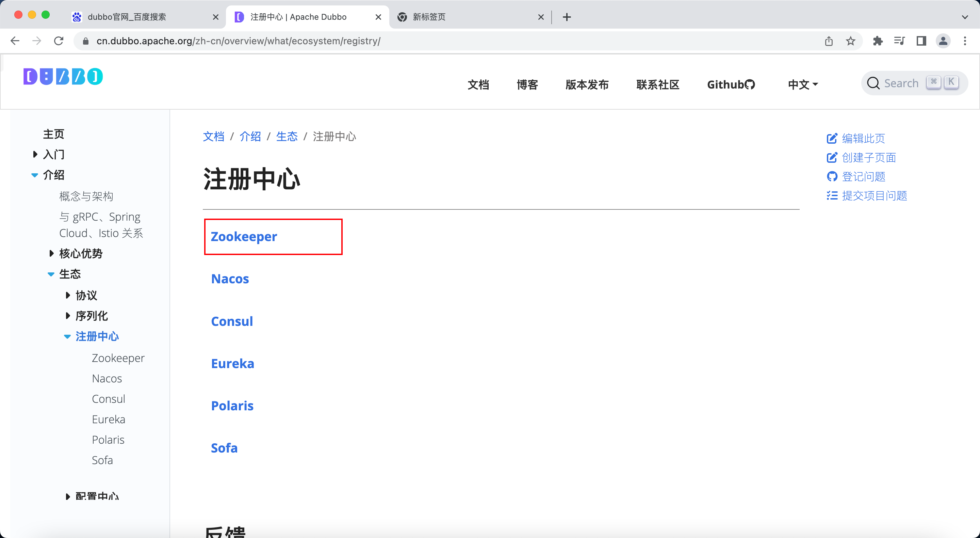980x538 pixels.
Task: Open the media control playlist icon
Action: [x=899, y=41]
